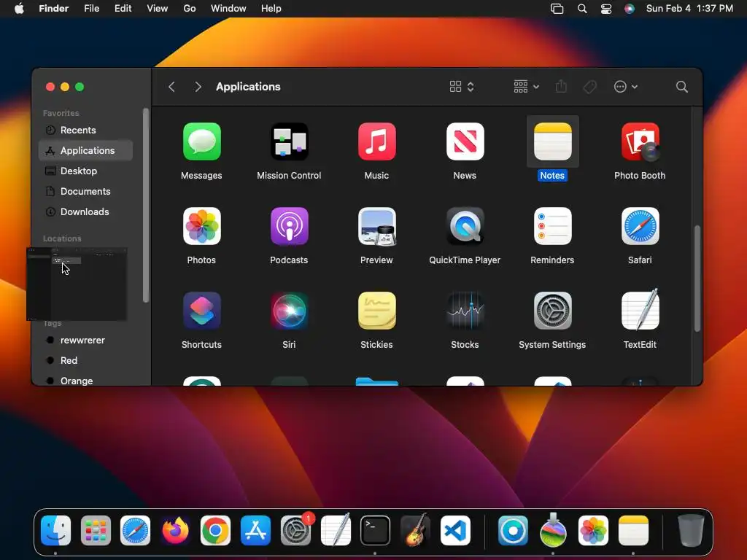Launch Visual Studio Code from the Dock
747x560 pixels.
[x=455, y=531]
